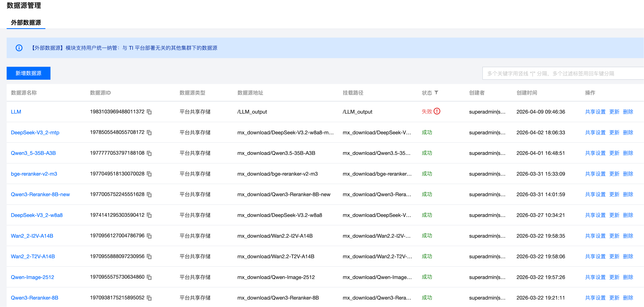Click address mx_download/Qwen-Image-2512
The image size is (644, 307).
[x=276, y=277]
